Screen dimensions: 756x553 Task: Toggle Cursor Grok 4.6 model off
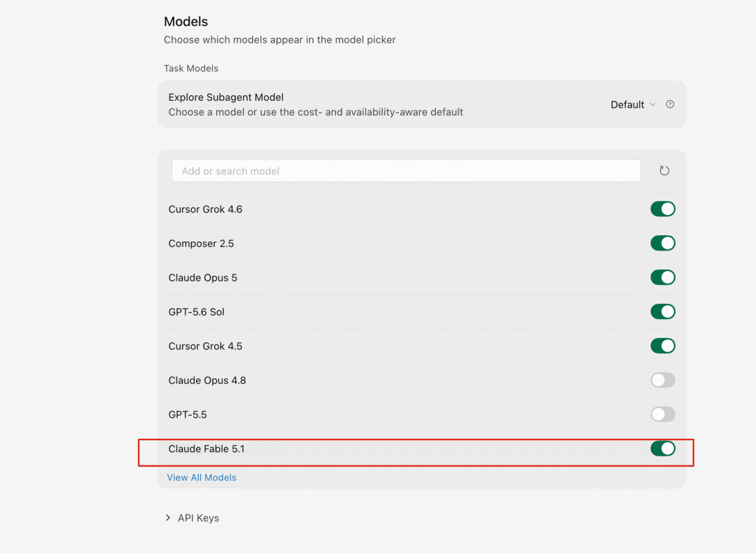point(662,209)
